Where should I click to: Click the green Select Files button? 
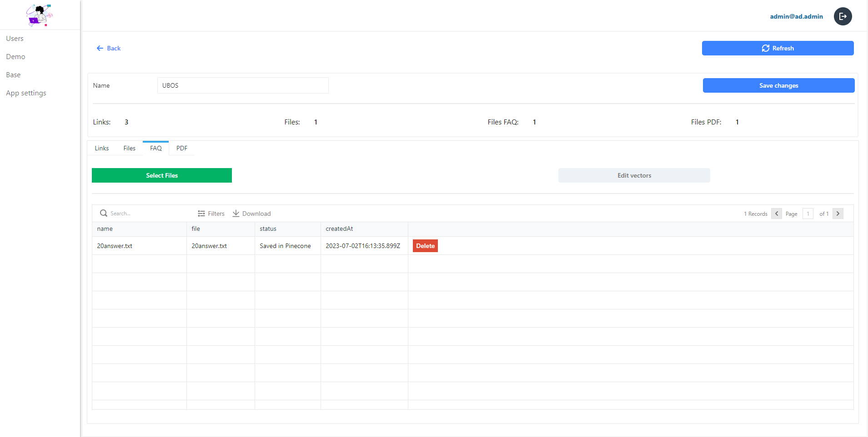[161, 175]
